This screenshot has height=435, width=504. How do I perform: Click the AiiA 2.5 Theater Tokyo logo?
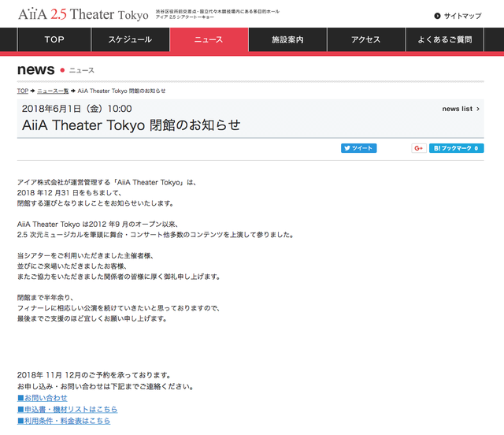coord(83,14)
